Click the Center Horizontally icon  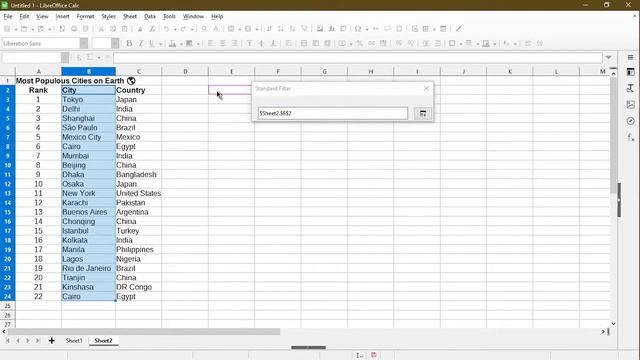[x=222, y=43]
